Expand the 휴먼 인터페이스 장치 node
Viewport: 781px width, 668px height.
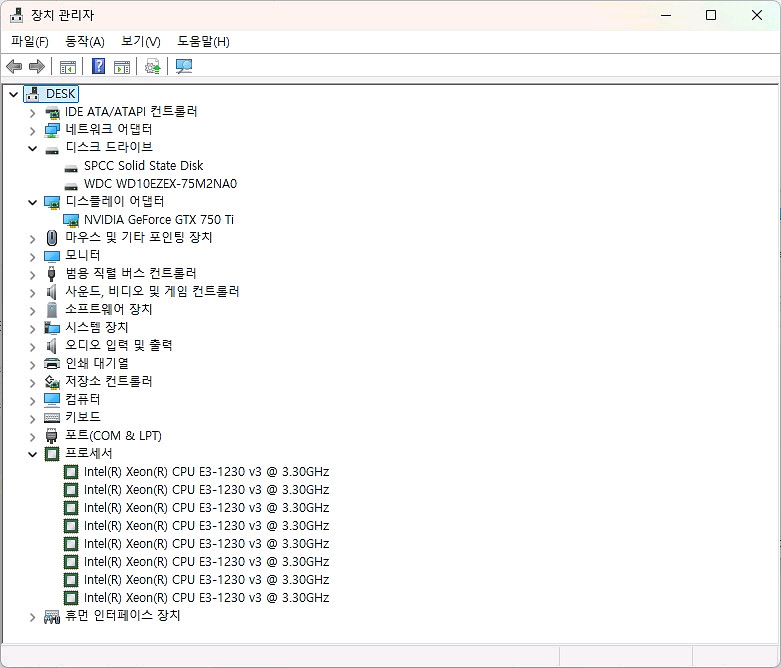(x=32, y=618)
